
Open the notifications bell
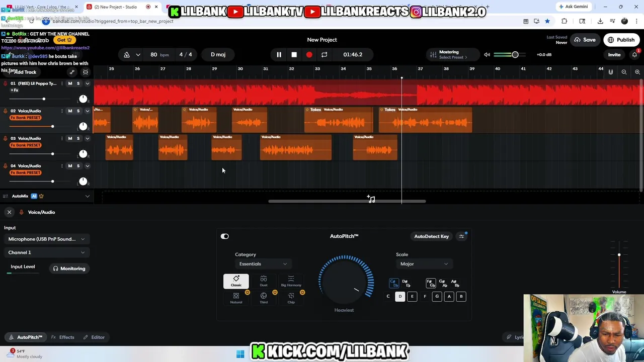tap(635, 54)
